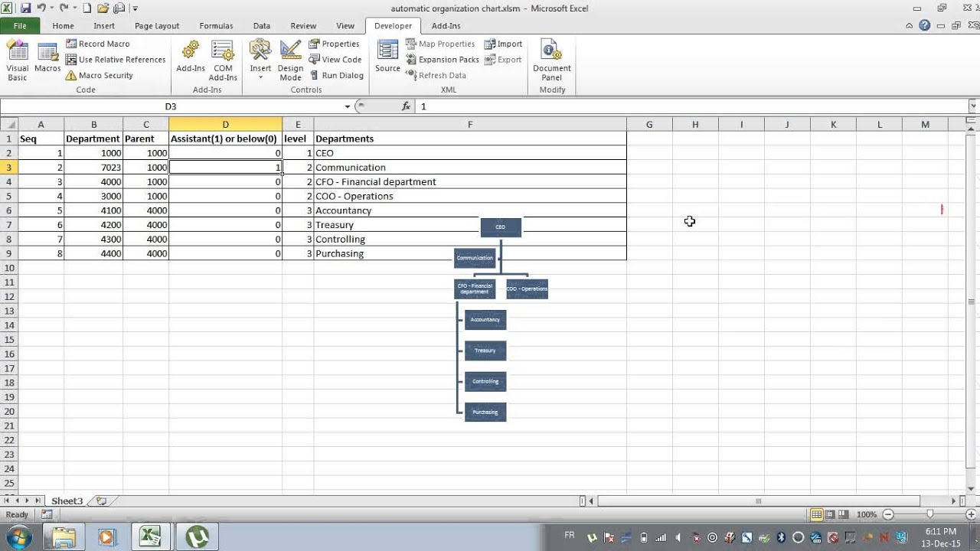
Task: Open uTorrent from the taskbar
Action: click(x=197, y=536)
